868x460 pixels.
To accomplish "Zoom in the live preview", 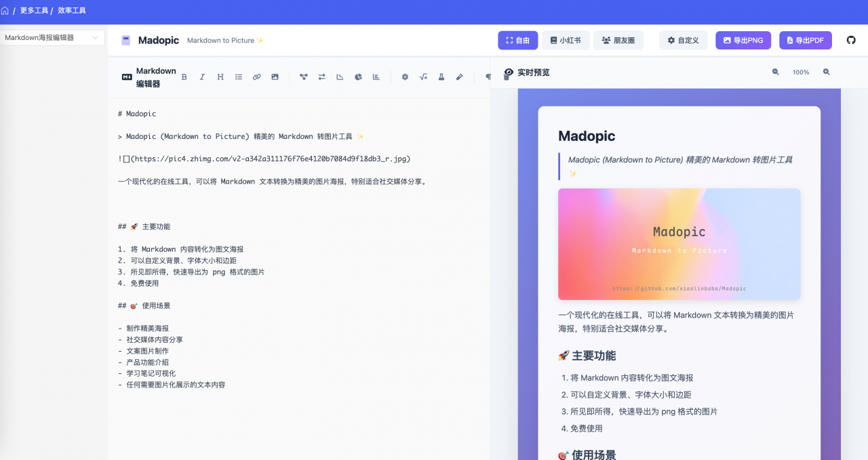I will (827, 72).
